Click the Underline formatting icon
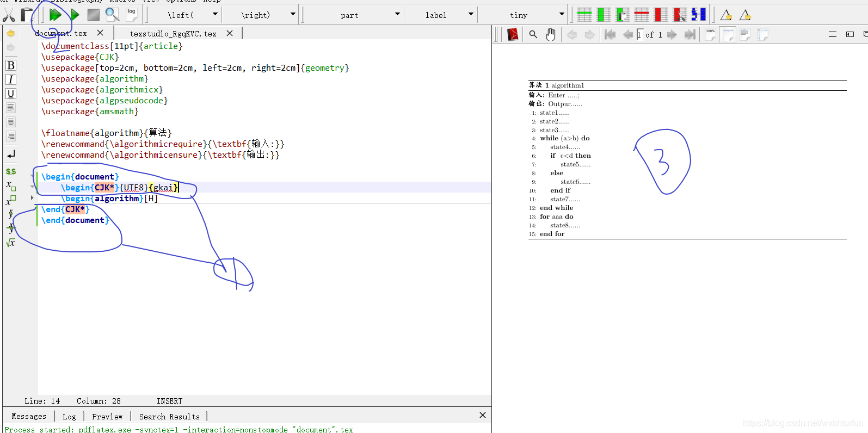The height and width of the screenshot is (433, 868). (x=11, y=94)
